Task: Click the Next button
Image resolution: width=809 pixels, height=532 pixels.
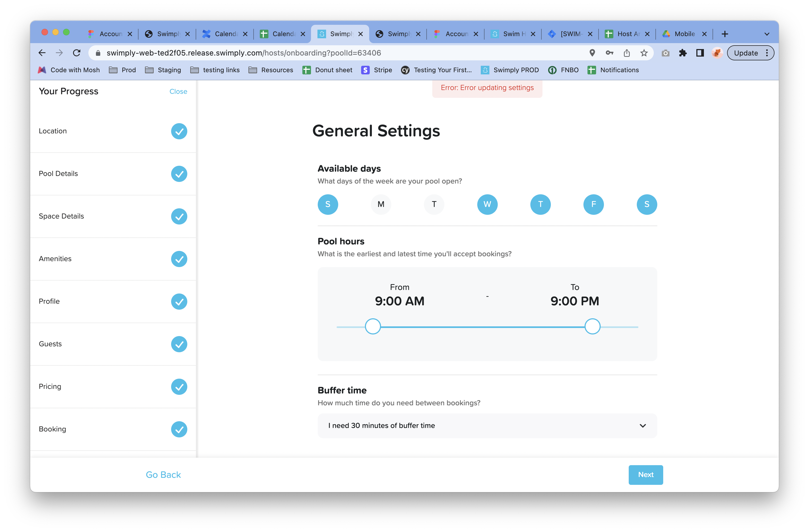Action: 645,475
